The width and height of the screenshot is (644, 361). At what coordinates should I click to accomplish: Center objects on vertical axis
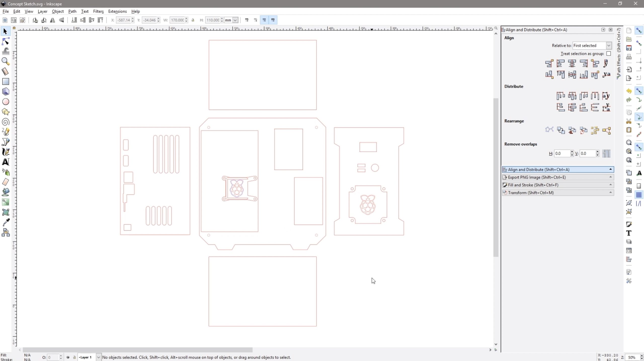click(x=572, y=63)
